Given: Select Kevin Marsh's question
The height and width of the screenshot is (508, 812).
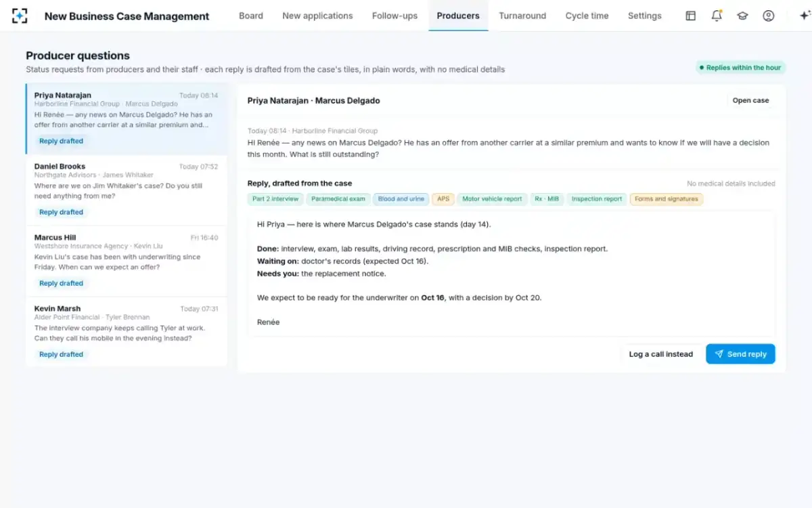Looking at the screenshot, I should point(127,332).
